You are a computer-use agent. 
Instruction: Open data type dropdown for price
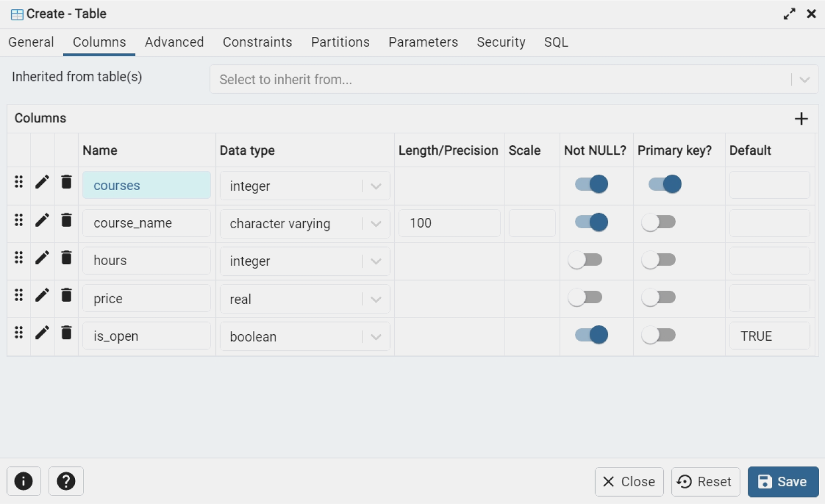(x=305, y=299)
